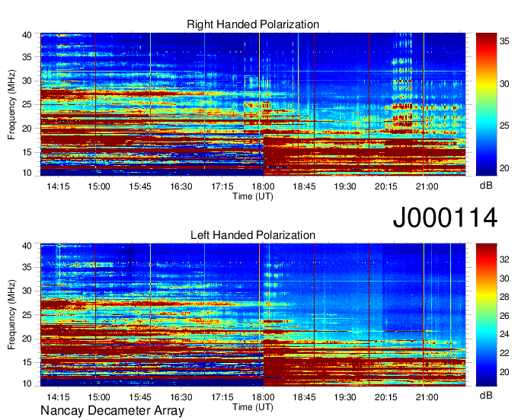Click the left-handed spectrogram plot
Viewport: 518px width, 420px height.
click(253, 315)
